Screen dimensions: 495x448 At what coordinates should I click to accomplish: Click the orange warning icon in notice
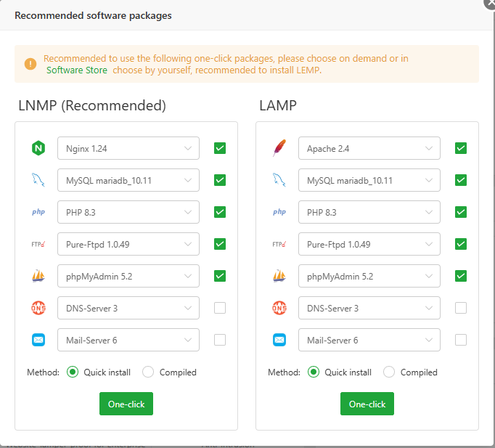click(x=30, y=64)
